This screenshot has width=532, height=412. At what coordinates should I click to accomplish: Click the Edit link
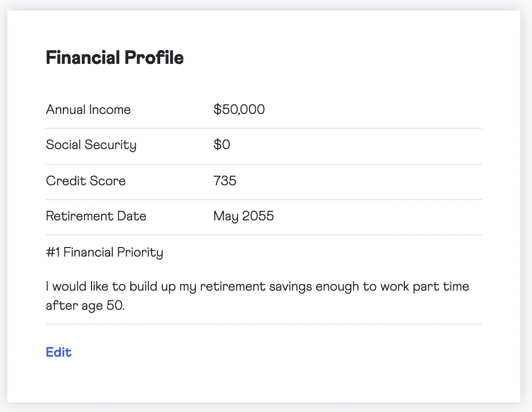pyautogui.click(x=59, y=352)
